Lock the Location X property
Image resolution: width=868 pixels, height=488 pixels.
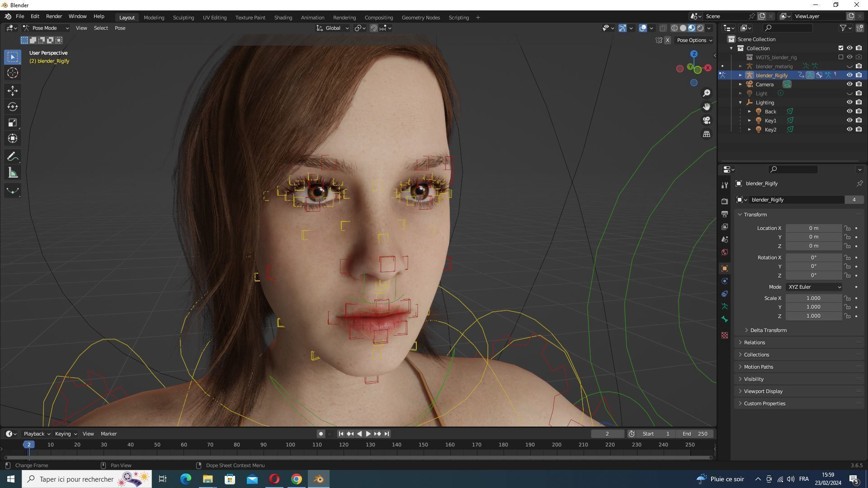click(x=847, y=228)
